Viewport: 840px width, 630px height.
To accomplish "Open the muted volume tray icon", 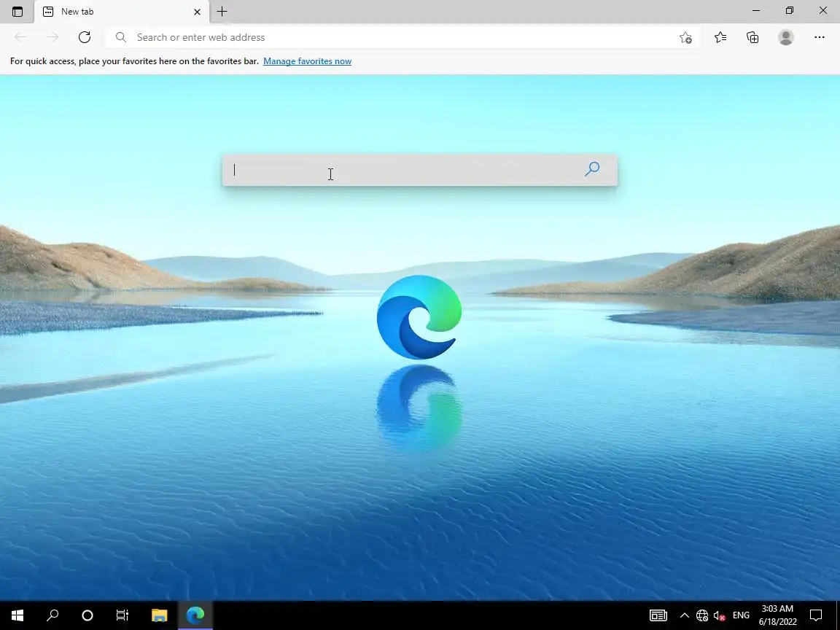I will click(x=720, y=615).
